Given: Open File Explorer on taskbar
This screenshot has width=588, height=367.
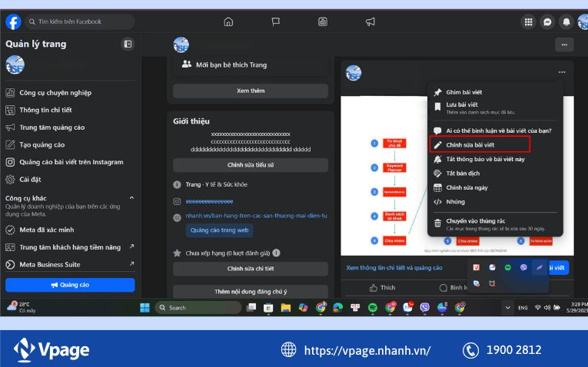Looking at the screenshot, I should point(286,308).
